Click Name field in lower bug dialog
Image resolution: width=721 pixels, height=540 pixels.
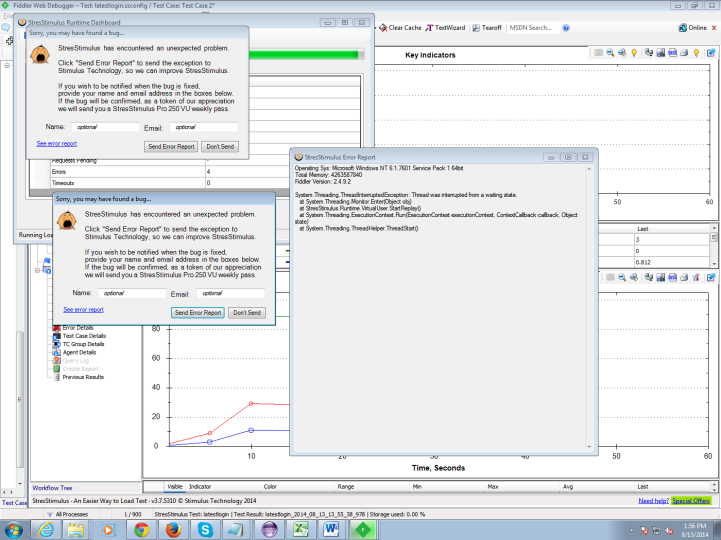(132, 293)
